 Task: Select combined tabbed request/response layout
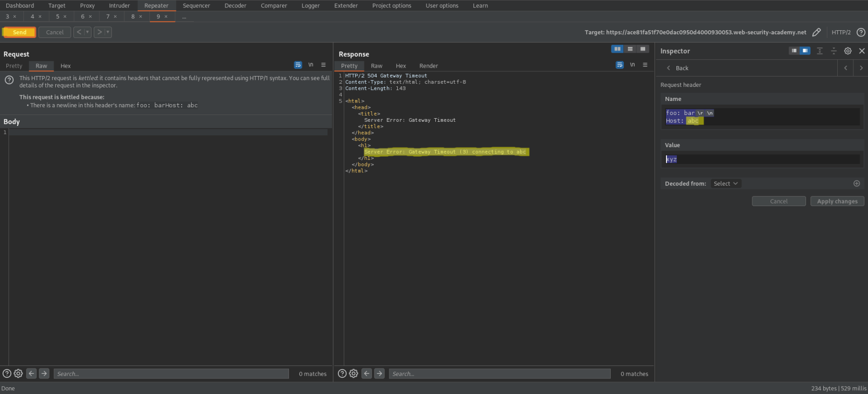click(x=643, y=49)
